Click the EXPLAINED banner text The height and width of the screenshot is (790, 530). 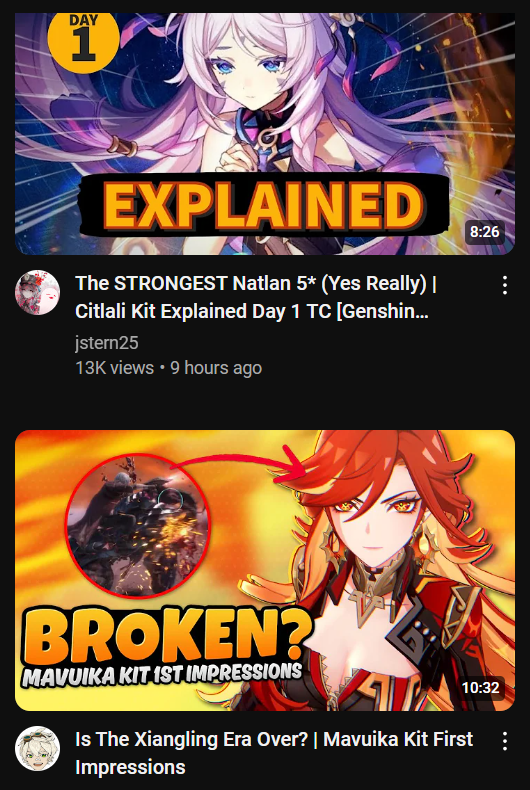263,205
